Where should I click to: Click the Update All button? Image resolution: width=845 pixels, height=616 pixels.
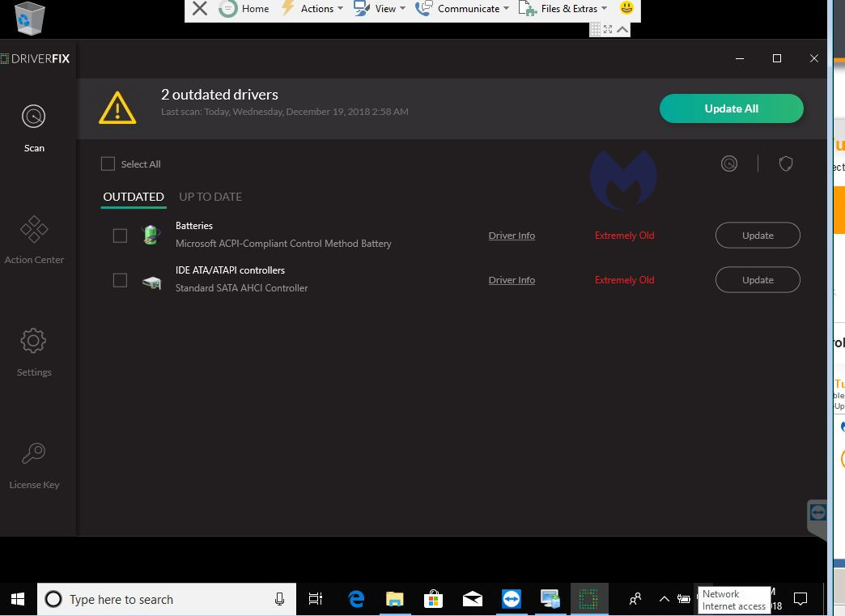tap(732, 108)
